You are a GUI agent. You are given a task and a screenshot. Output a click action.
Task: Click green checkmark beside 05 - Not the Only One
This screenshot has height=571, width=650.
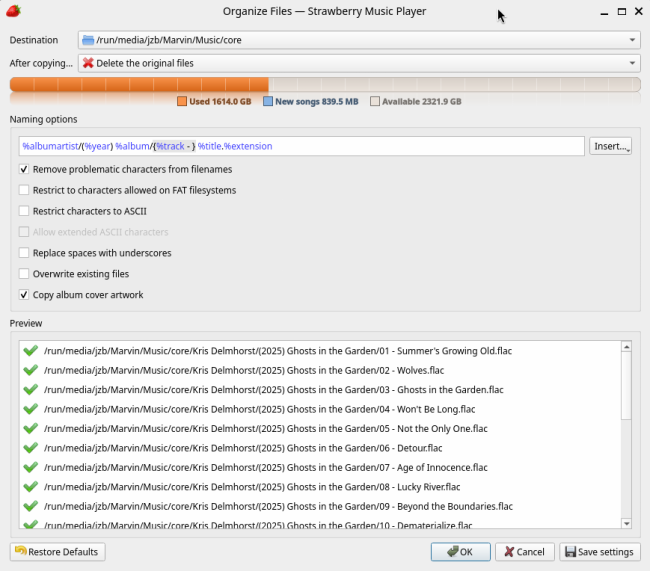(x=31, y=428)
